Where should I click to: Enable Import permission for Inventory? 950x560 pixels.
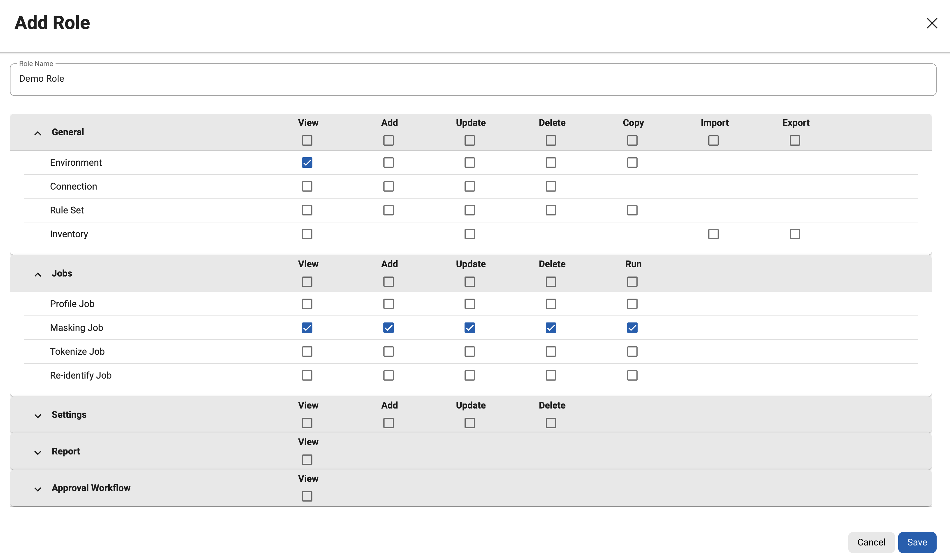(x=713, y=234)
